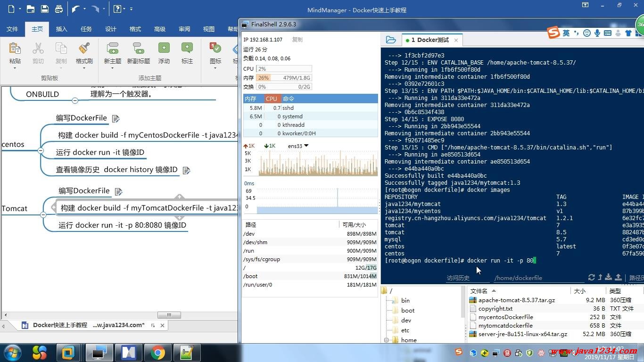Open the Undo history dropdown arrow
644x362 pixels.
[x=84, y=8]
